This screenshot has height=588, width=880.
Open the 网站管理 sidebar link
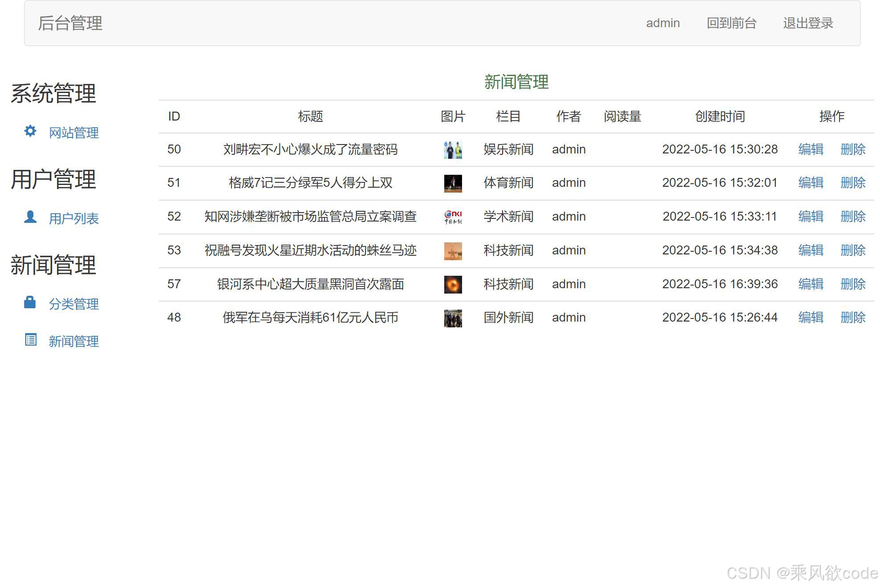(73, 133)
